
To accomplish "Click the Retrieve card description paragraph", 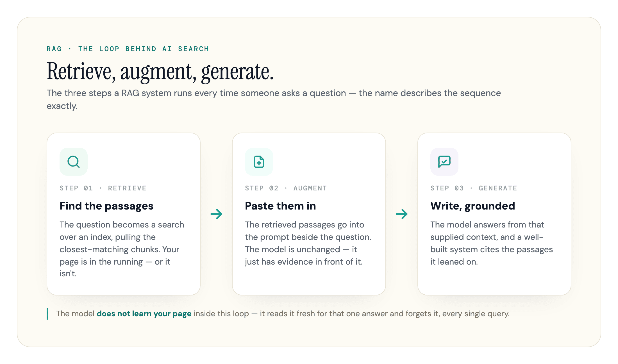I will (x=122, y=249).
